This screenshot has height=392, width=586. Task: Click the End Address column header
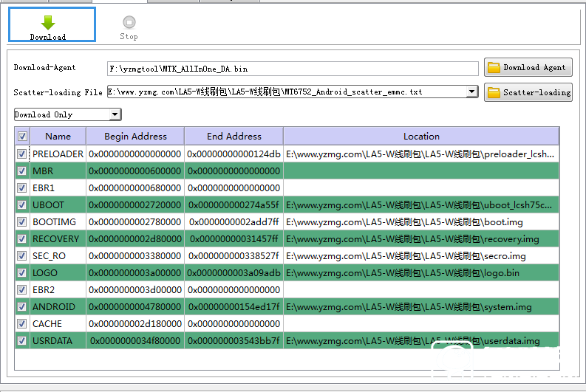[234, 137]
